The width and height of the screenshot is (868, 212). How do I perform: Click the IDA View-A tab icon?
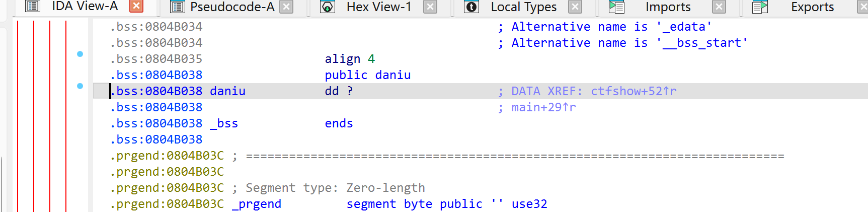33,7
